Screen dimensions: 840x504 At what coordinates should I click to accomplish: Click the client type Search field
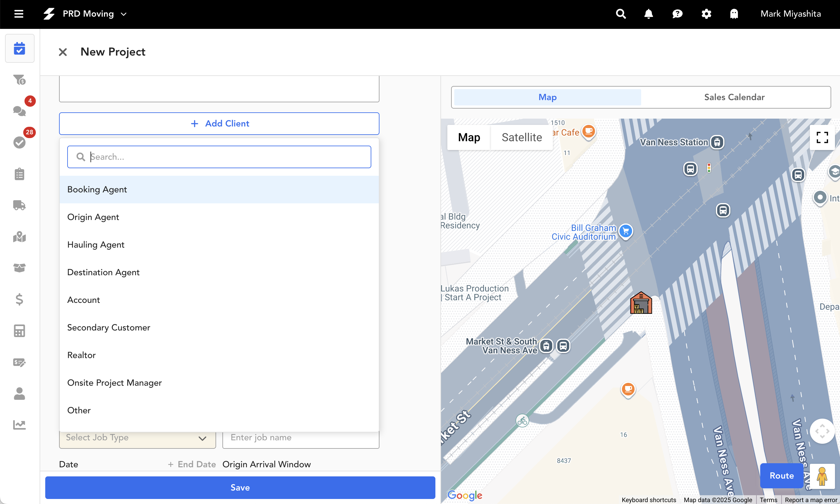click(219, 157)
